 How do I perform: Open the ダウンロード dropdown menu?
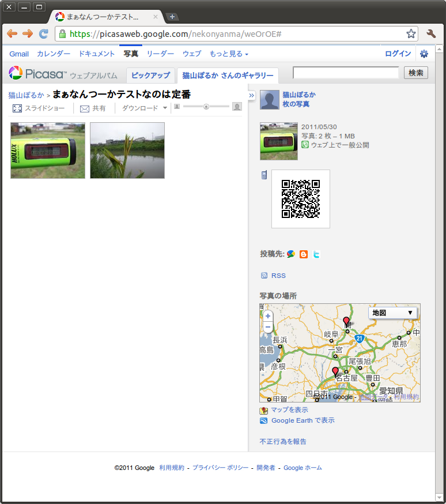click(x=145, y=108)
